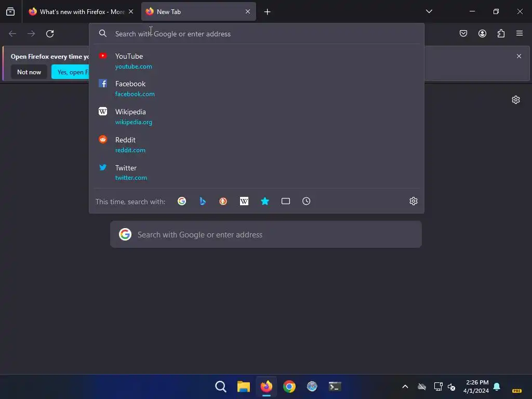Select the Facebook suggestion
532x399 pixels.
coord(257,88)
